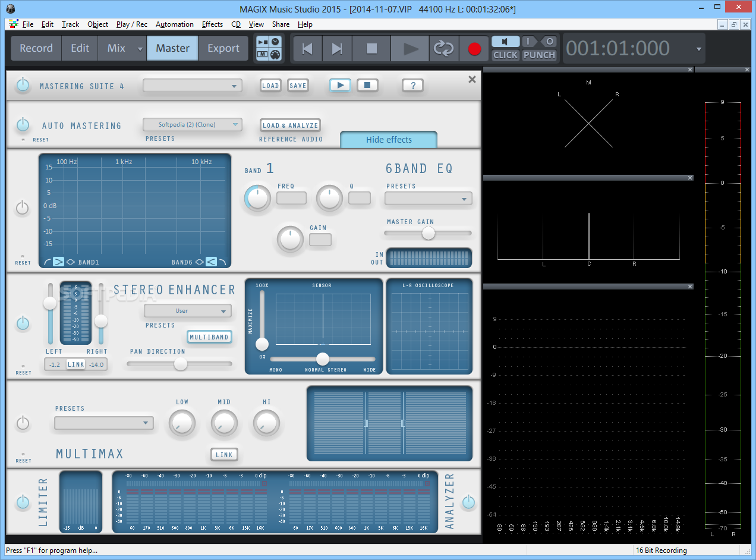The height and width of the screenshot is (560, 756).
Task: Select high shelf filter shape for Band6
Action: click(222, 261)
